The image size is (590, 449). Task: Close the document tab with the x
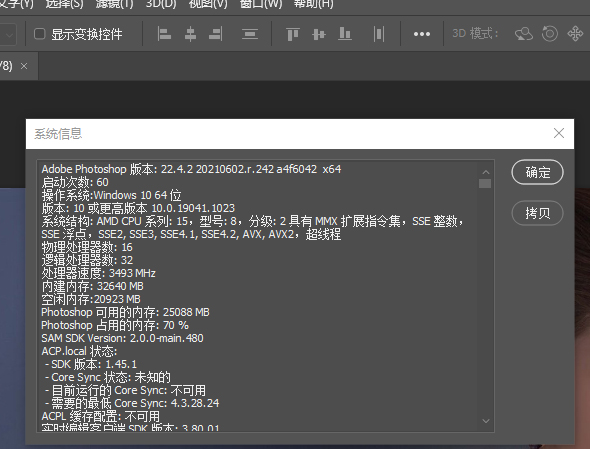tap(24, 66)
